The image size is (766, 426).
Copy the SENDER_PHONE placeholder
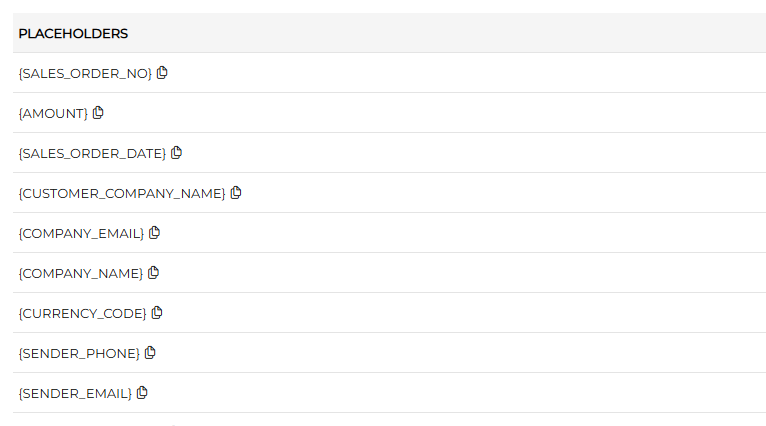tap(150, 353)
